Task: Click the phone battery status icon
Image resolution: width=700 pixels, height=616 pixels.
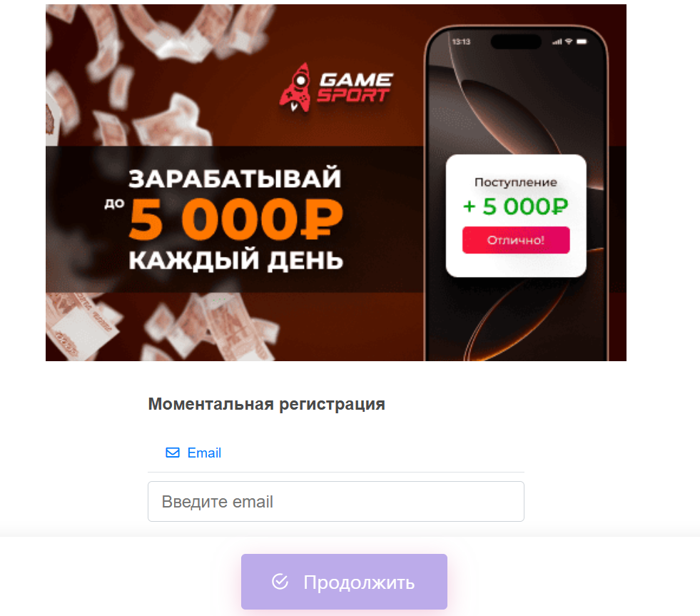Action: (x=582, y=41)
